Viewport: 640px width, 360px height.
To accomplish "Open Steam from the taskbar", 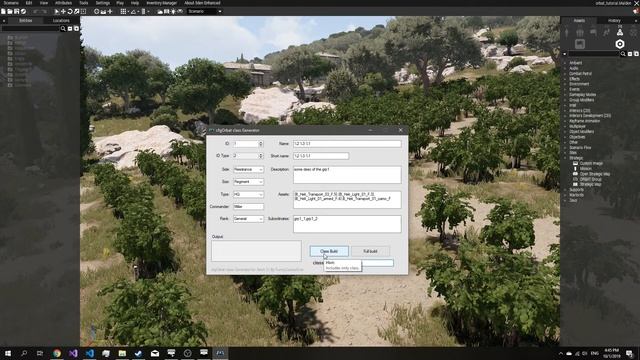I will 138,353.
